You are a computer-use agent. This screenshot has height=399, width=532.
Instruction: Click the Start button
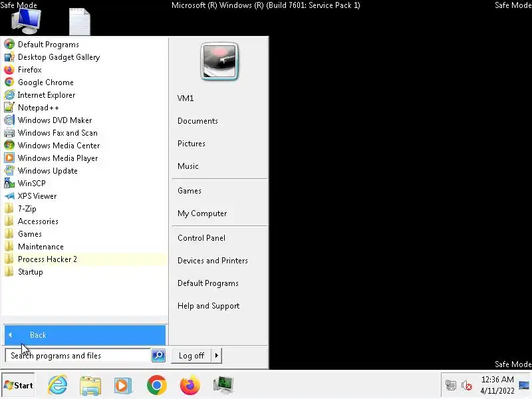(18, 385)
